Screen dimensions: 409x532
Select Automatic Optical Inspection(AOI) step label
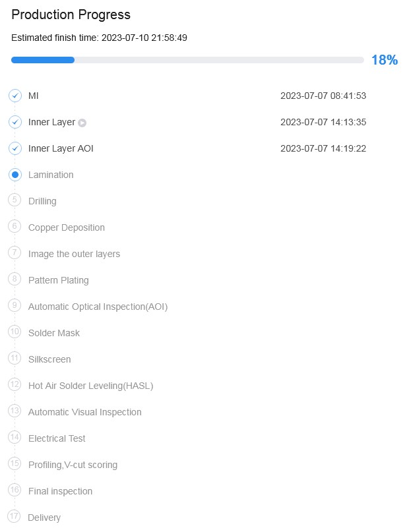[x=98, y=307]
